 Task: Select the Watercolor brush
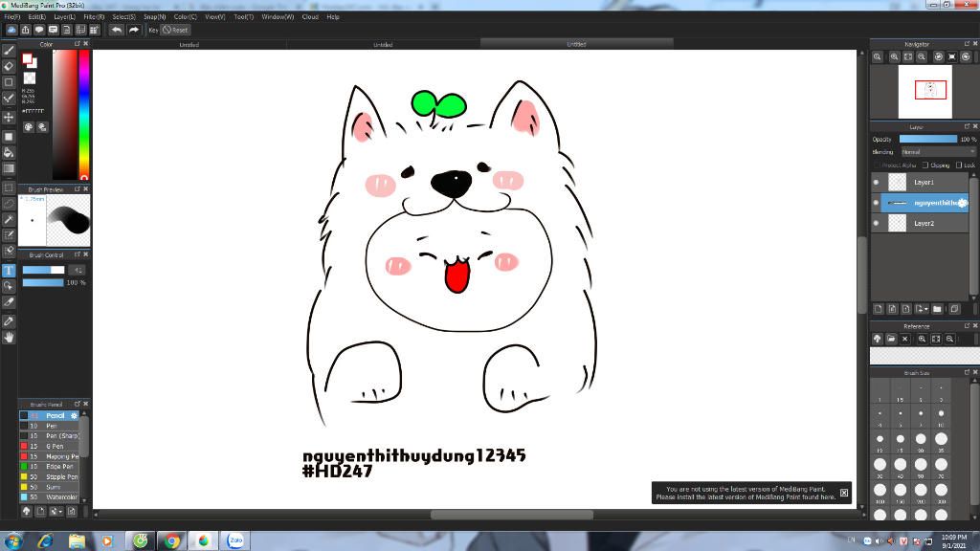pos(52,497)
